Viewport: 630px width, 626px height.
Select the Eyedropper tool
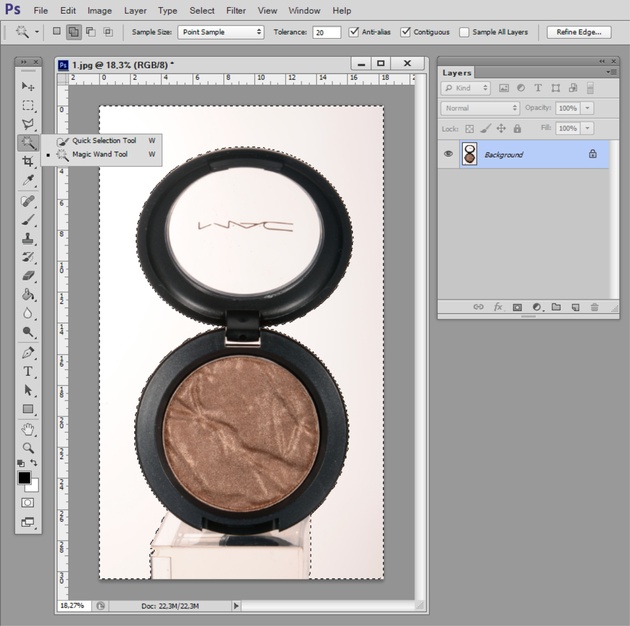coord(28,180)
